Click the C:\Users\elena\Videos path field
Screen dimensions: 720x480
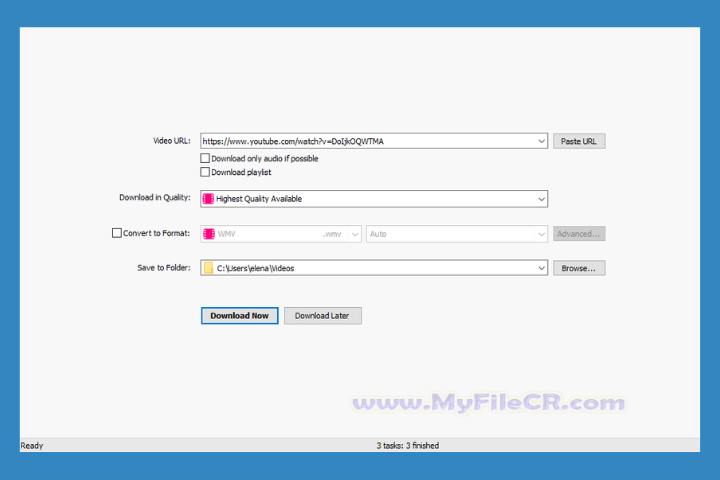tap(375, 268)
